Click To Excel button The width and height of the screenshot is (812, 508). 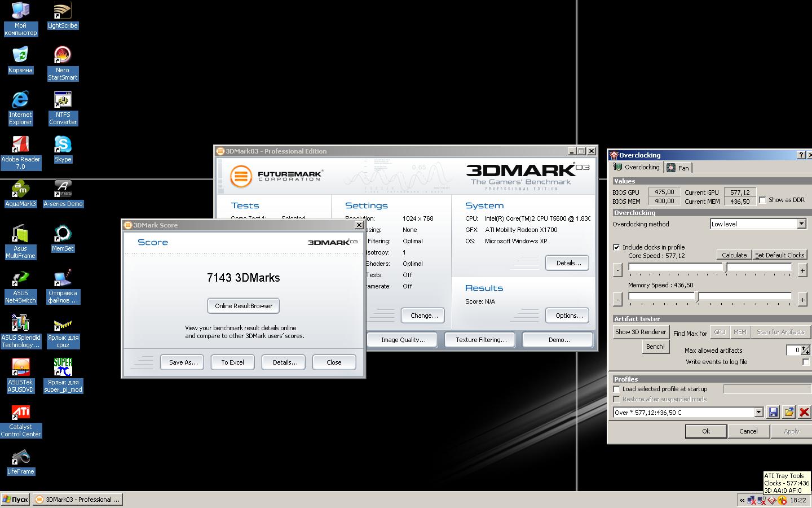tap(232, 362)
